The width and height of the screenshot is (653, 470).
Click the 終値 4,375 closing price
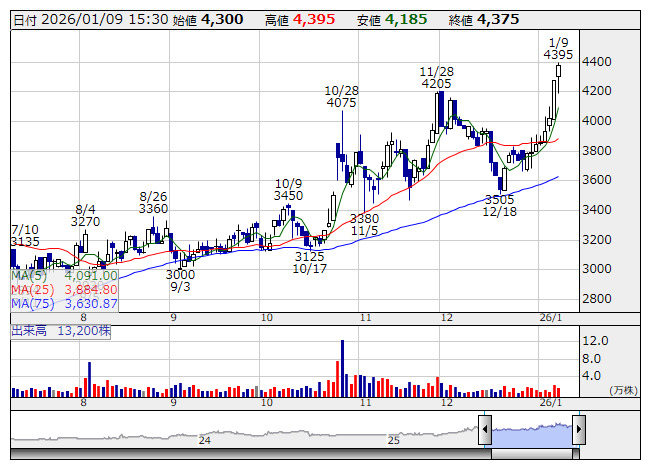484,20
